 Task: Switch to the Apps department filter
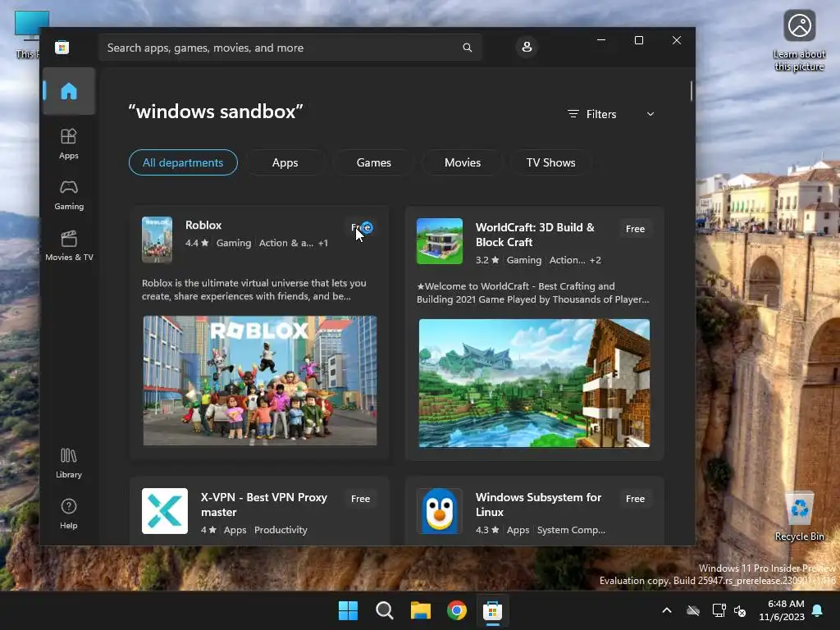(285, 162)
